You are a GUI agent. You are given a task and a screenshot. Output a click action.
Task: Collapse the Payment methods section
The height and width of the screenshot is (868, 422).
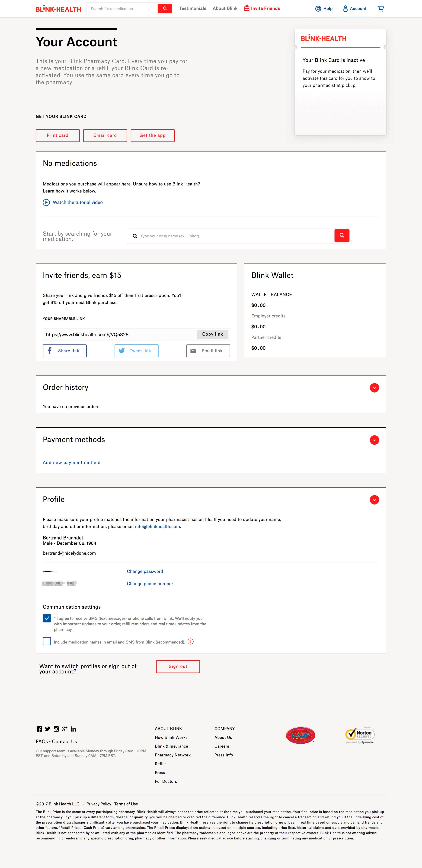click(x=374, y=440)
